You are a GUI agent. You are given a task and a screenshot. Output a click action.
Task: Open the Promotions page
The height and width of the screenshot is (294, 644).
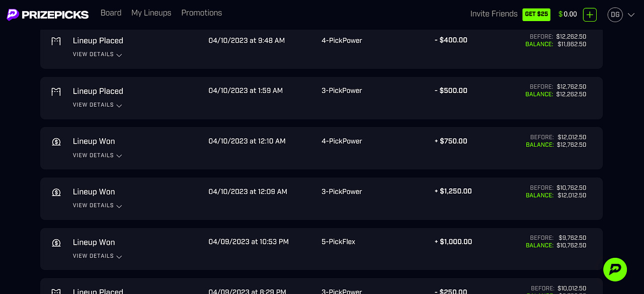202,13
